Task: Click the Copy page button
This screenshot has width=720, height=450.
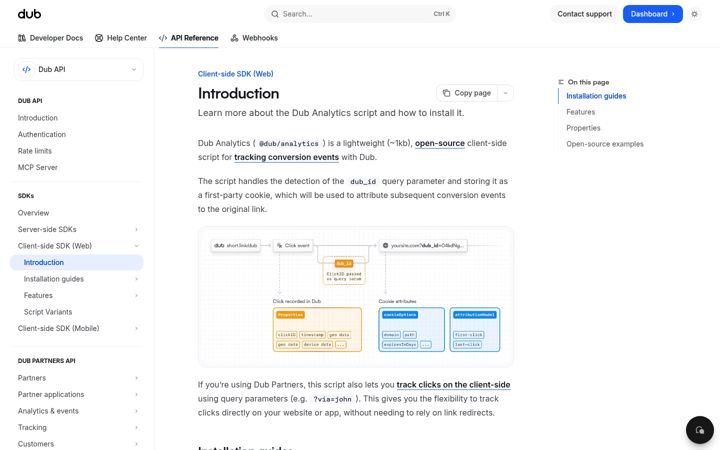Action: (x=467, y=93)
